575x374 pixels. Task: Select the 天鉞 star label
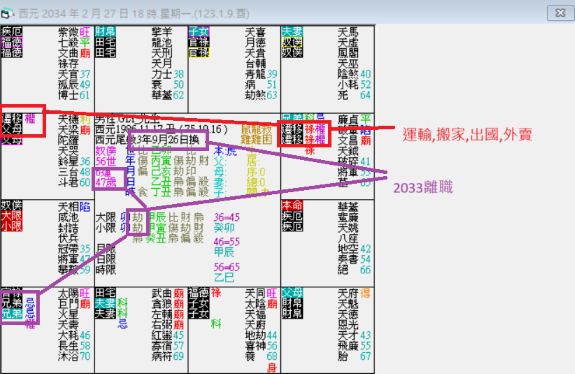coord(348,151)
